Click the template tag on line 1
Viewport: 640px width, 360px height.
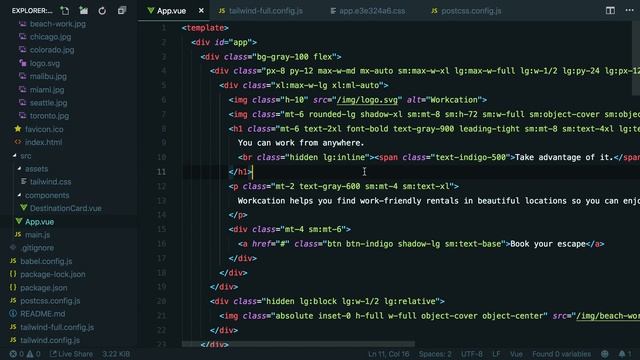pos(205,28)
